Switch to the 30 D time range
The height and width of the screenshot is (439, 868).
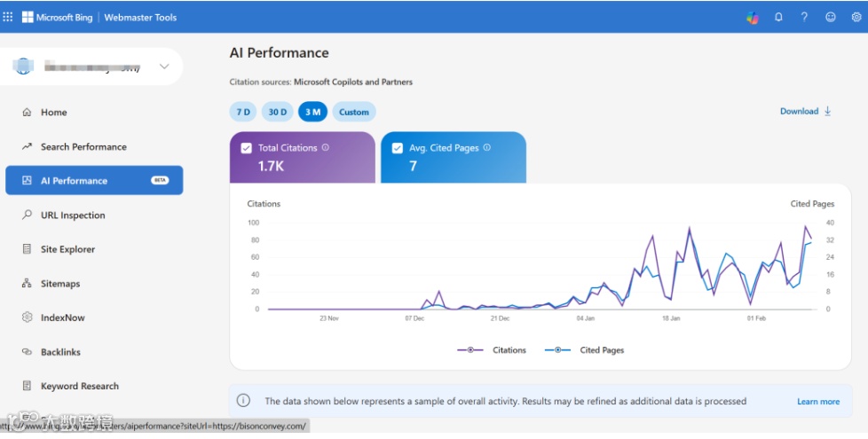(x=278, y=112)
